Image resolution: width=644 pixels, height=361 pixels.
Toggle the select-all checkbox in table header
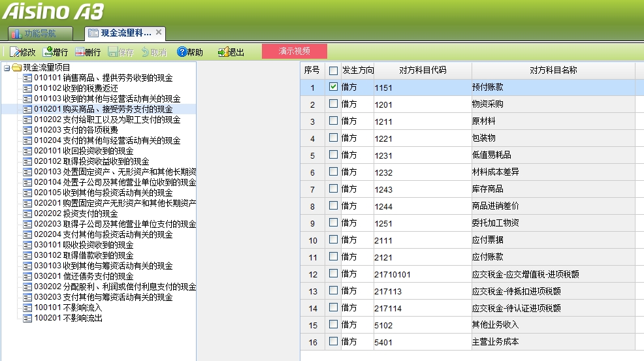334,70
